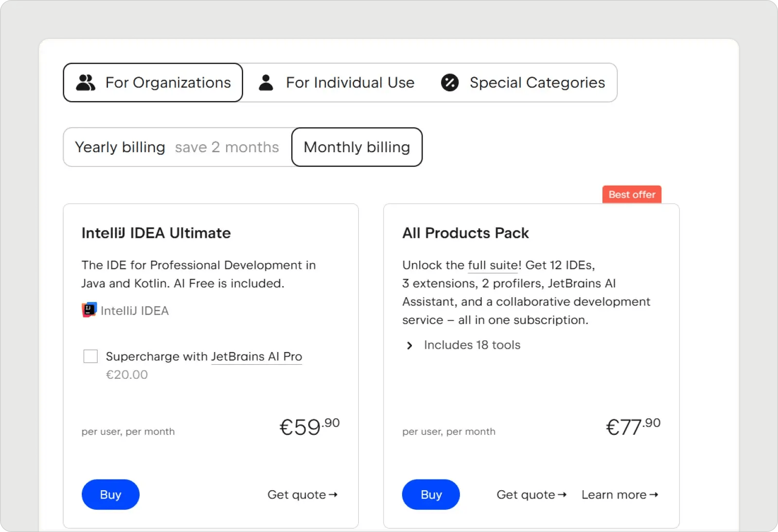Click the IntelliJ IDEA product logo
This screenshot has height=532, width=778.
[x=89, y=310]
